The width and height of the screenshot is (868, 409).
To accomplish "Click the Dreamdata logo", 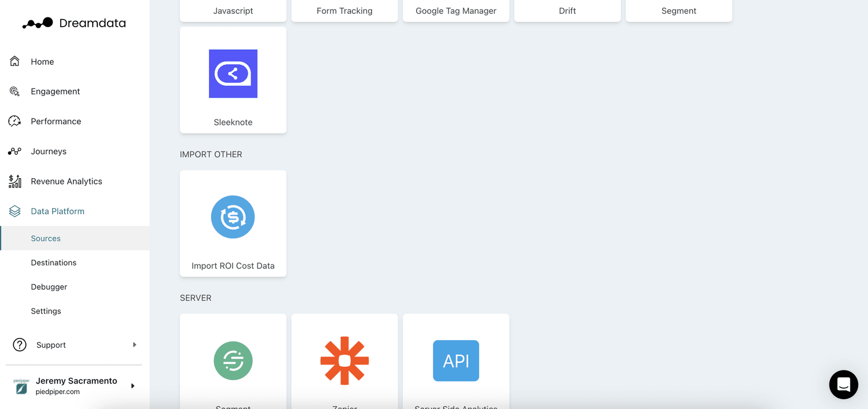I will coord(73,23).
